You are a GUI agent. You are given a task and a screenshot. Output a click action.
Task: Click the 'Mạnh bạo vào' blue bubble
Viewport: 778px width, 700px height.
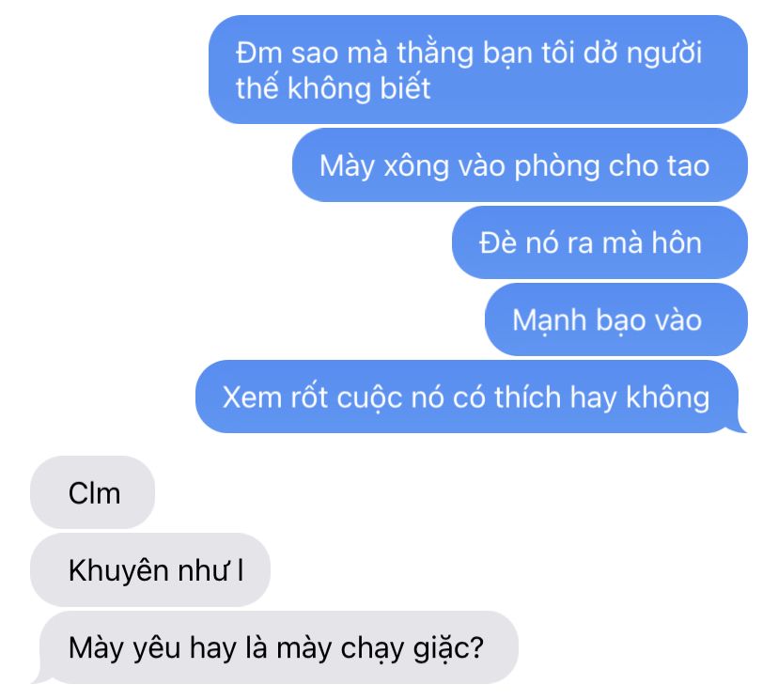615,319
